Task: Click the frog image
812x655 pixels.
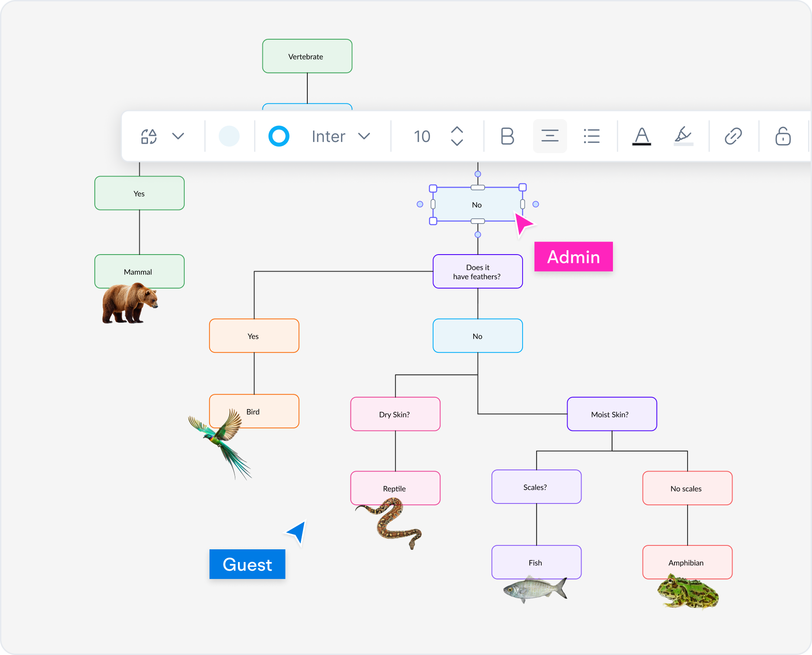Action: coord(688,591)
